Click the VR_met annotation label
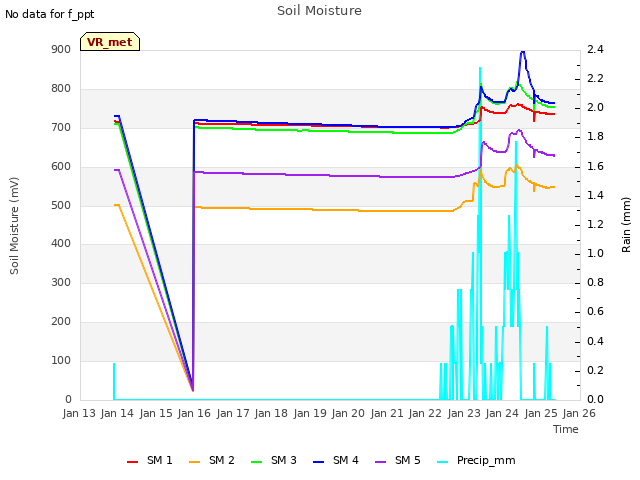Screen dimensions: 640x480 point(110,42)
